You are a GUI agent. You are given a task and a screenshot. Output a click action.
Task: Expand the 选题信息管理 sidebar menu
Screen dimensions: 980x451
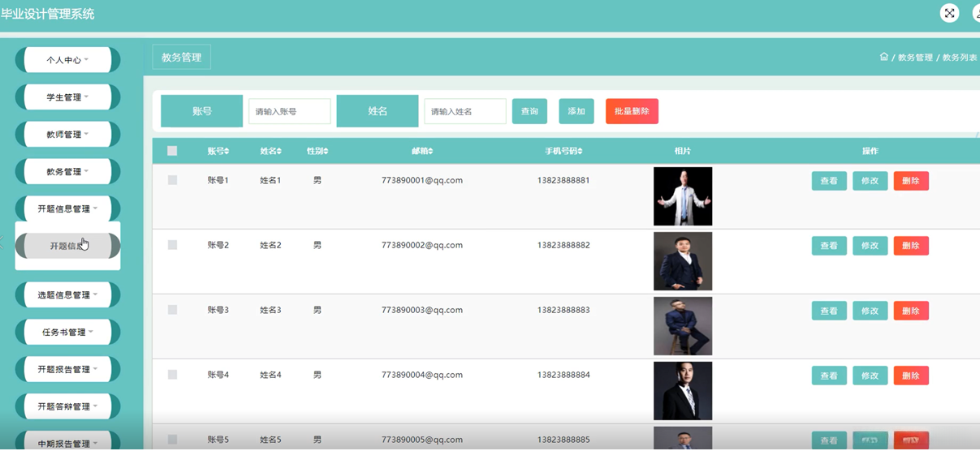[x=67, y=295]
